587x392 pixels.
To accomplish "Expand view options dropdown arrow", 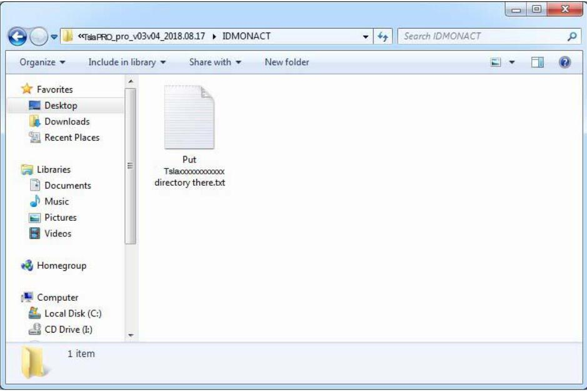I will click(x=513, y=63).
